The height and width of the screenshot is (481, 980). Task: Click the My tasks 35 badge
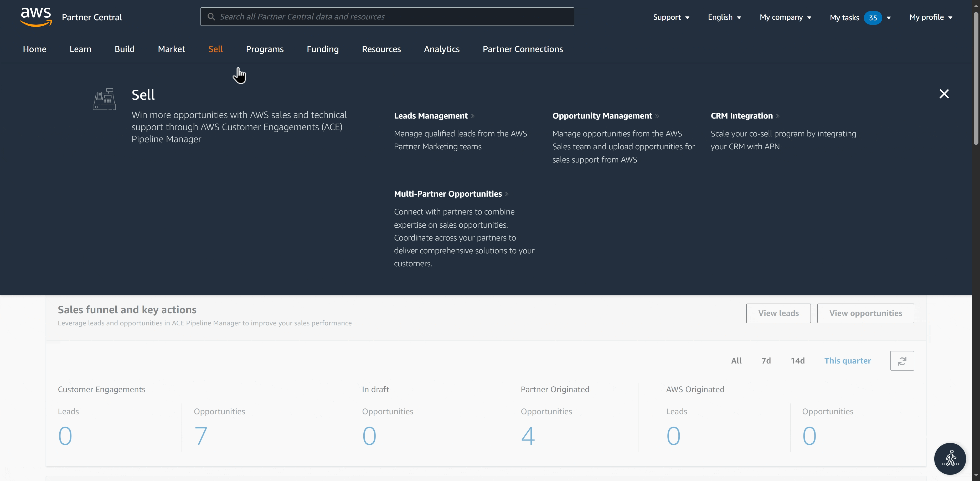[873, 18]
